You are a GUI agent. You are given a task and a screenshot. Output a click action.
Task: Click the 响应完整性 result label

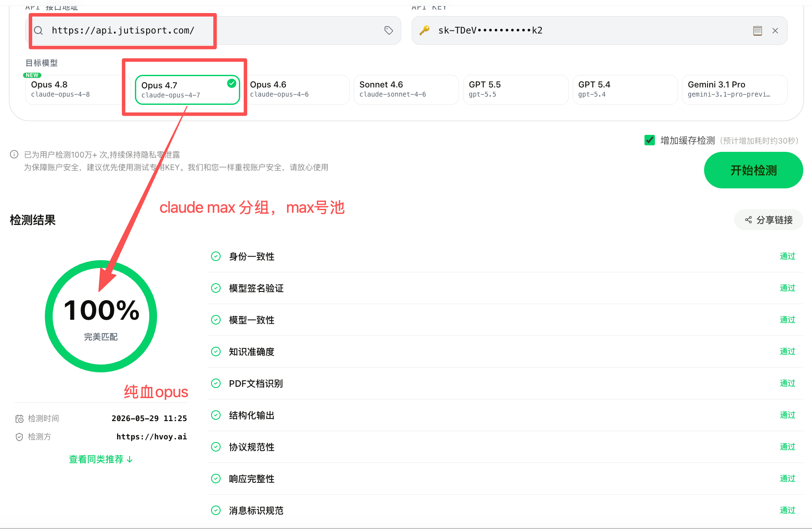tap(252, 479)
